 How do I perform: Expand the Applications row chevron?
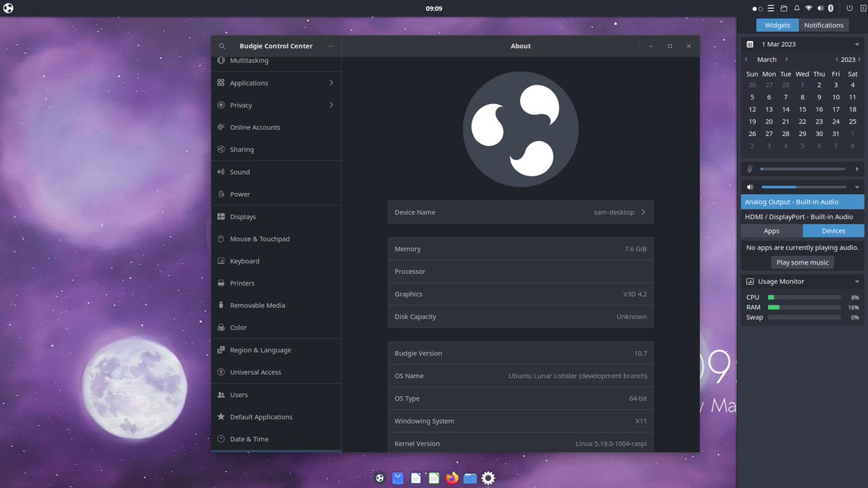(331, 83)
